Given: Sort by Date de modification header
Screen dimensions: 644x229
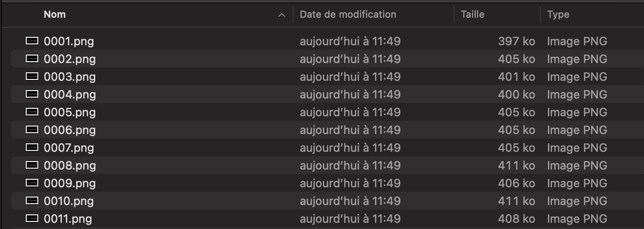Looking at the screenshot, I should 348,15.
